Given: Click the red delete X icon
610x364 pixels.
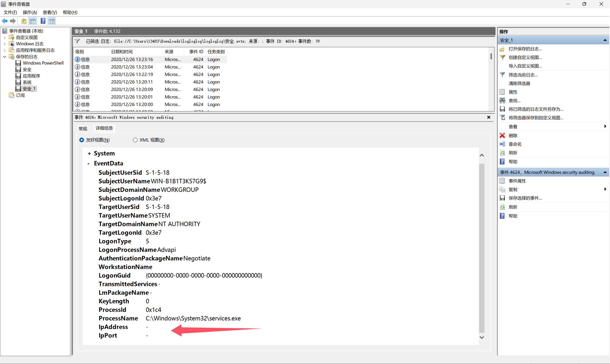Looking at the screenshot, I should click(502, 135).
